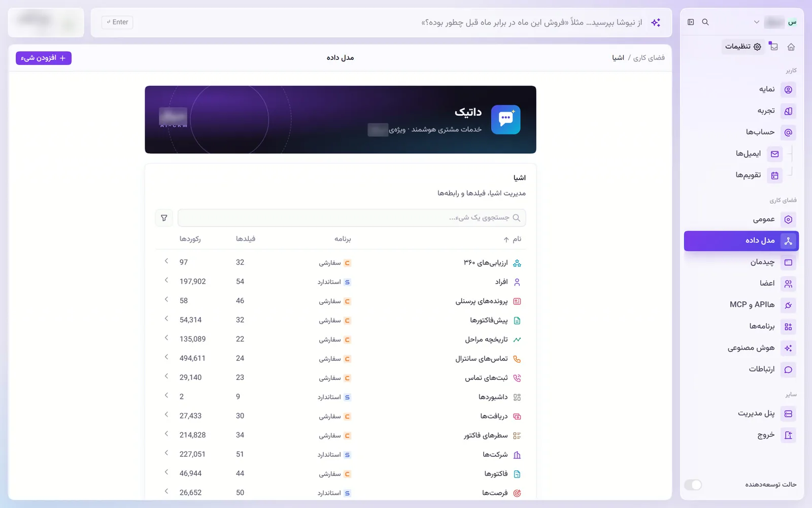Screen dimensions: 812x508
Task: Open the تنظیمات settings button
Action: [x=743, y=47]
